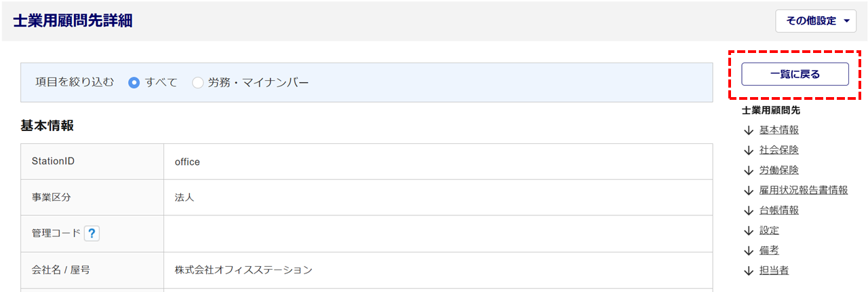The image size is (868, 292).
Task: Select the 労務・マイナンバー radio option
Action: tap(197, 83)
